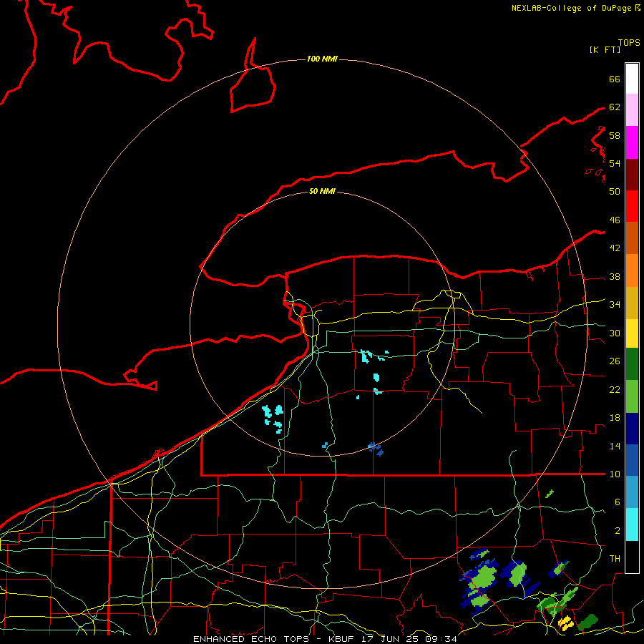Click the '18' scale value

pyautogui.click(x=615, y=418)
